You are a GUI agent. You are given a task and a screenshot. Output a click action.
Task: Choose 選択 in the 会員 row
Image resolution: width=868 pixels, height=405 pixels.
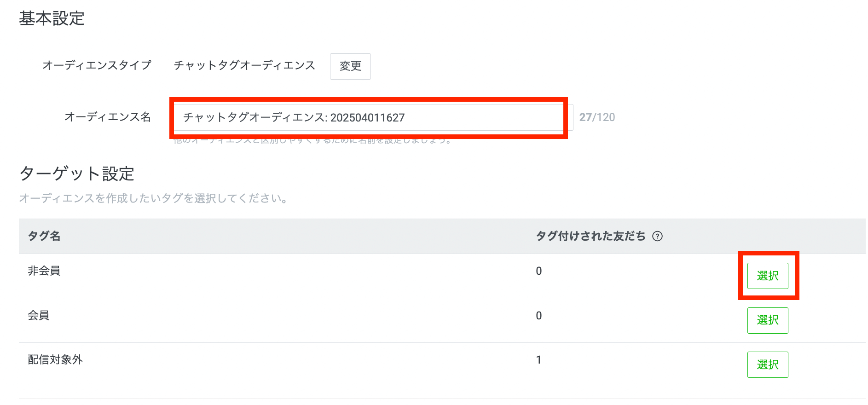pos(767,320)
